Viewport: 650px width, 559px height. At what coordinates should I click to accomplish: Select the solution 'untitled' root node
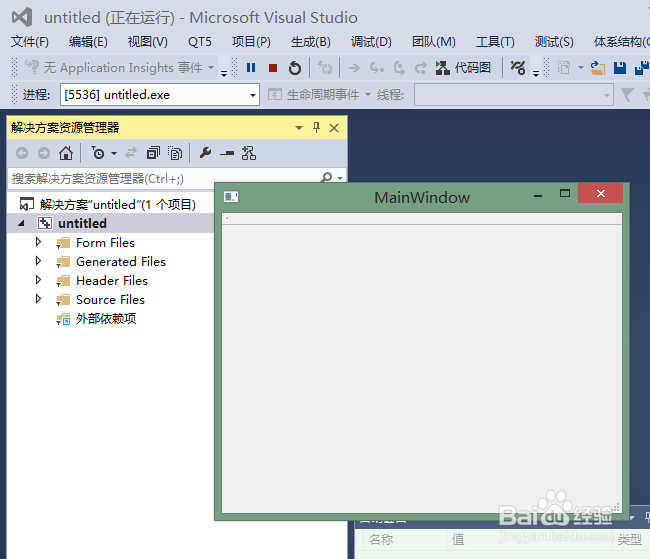tap(117, 204)
